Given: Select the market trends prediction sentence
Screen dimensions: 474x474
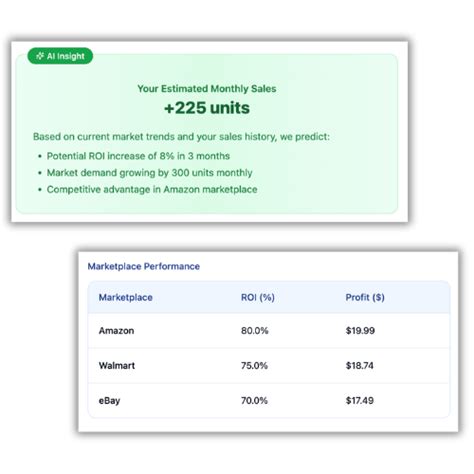Looking at the screenshot, I should click(x=181, y=137).
